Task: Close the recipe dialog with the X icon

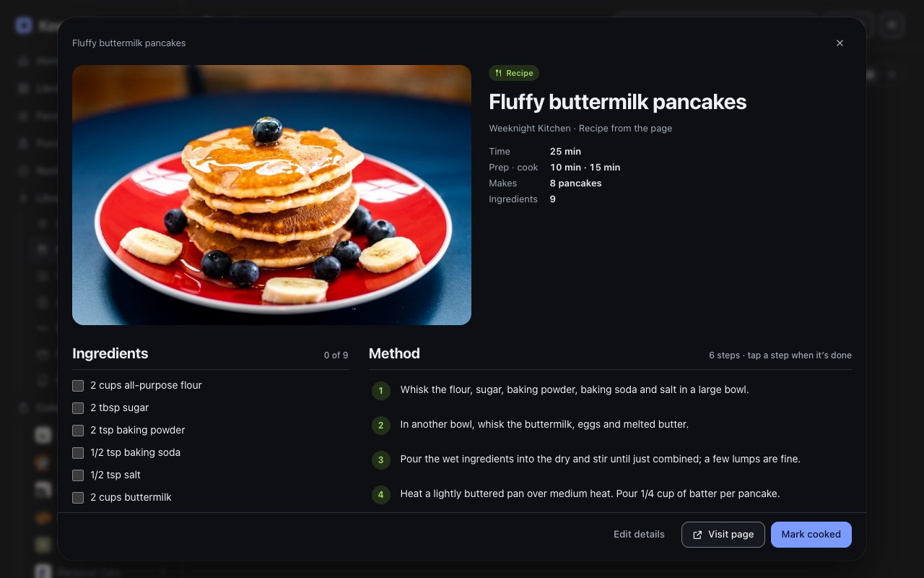Action: pos(840,43)
